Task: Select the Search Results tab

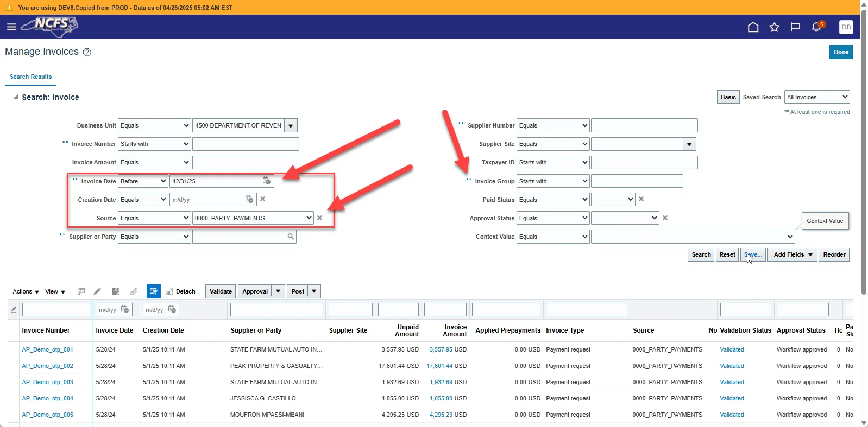Action: pyautogui.click(x=31, y=77)
